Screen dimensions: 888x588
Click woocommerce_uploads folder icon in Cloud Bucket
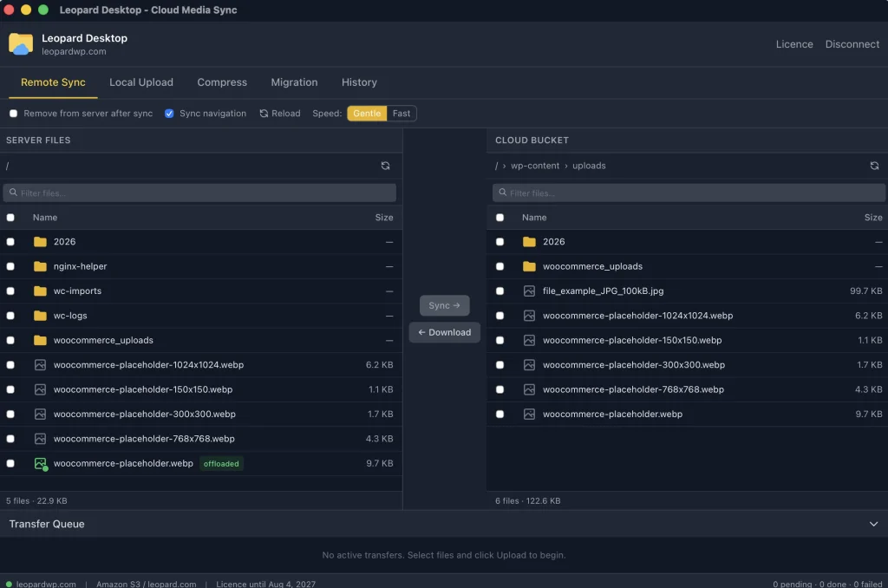tap(529, 266)
